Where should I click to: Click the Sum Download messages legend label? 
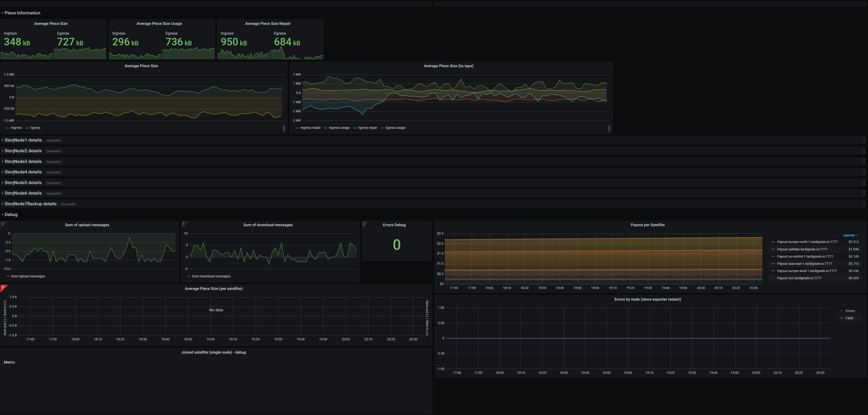[x=211, y=276]
